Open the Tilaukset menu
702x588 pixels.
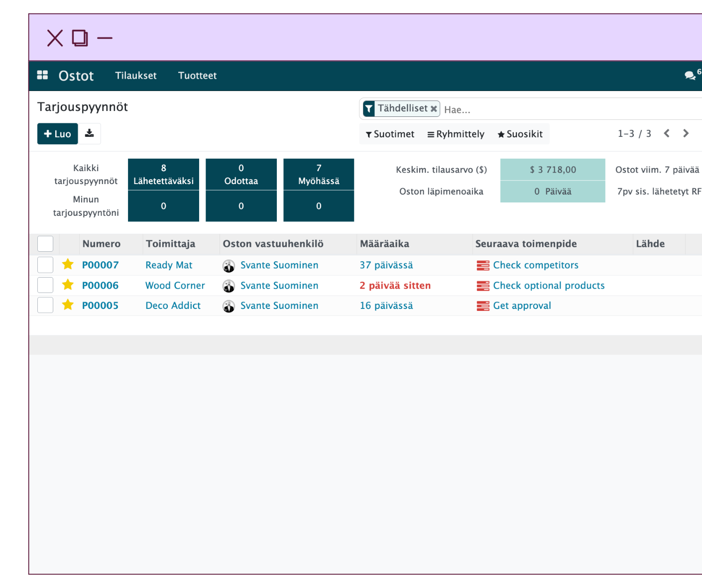pyautogui.click(x=135, y=76)
